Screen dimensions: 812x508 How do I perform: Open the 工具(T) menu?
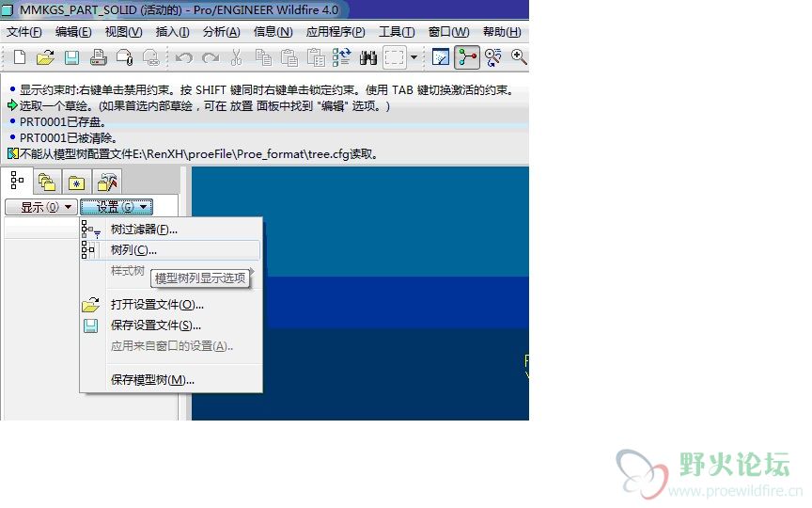click(397, 32)
